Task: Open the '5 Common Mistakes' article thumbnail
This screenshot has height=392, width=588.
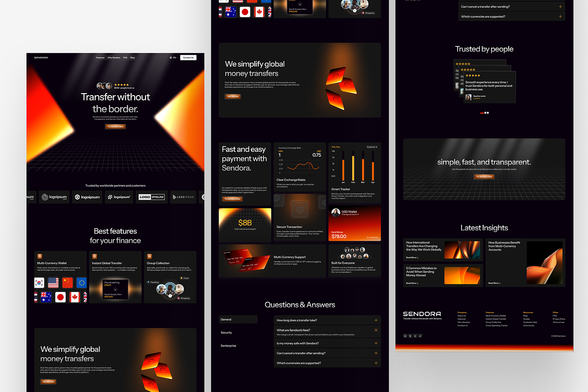Action: click(462, 275)
